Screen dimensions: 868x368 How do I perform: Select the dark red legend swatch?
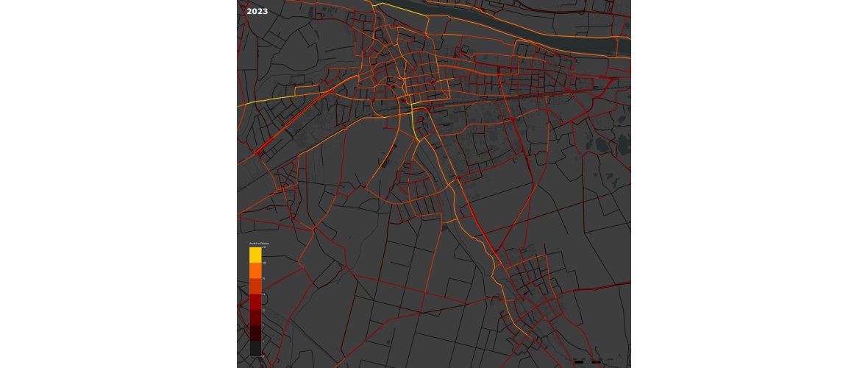[255, 316]
